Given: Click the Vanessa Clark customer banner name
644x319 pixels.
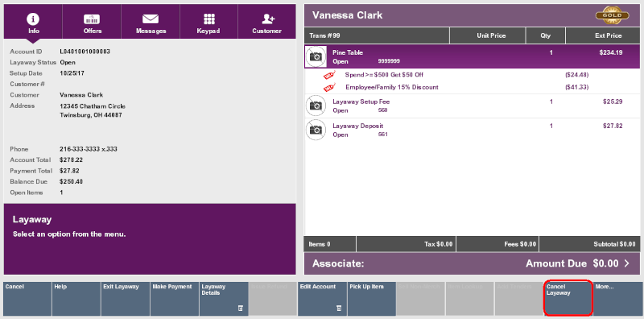Looking at the screenshot, I should click(x=347, y=15).
